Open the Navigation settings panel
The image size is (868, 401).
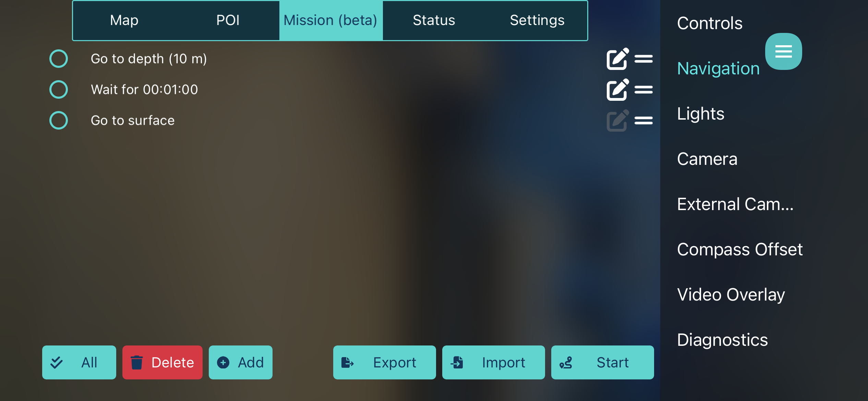point(718,68)
